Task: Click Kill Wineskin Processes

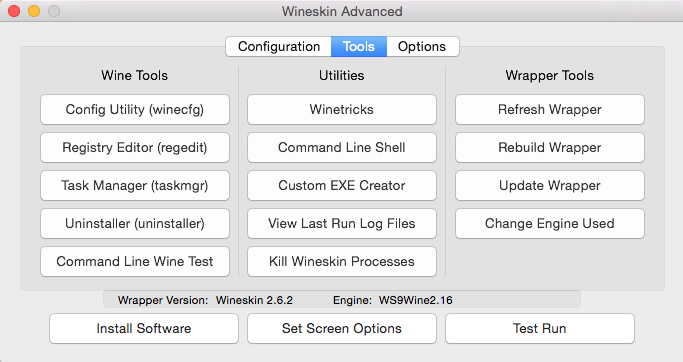Action: pyautogui.click(x=342, y=261)
